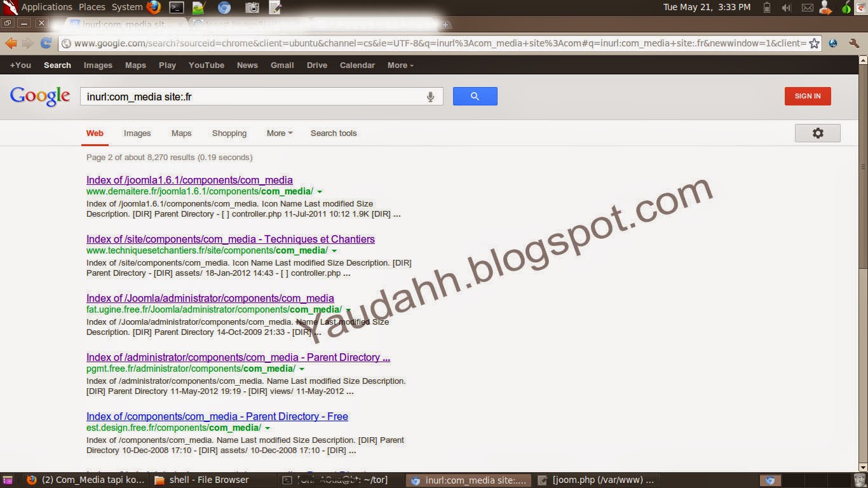Open Play from Google bar
868x488 pixels.
click(167, 65)
